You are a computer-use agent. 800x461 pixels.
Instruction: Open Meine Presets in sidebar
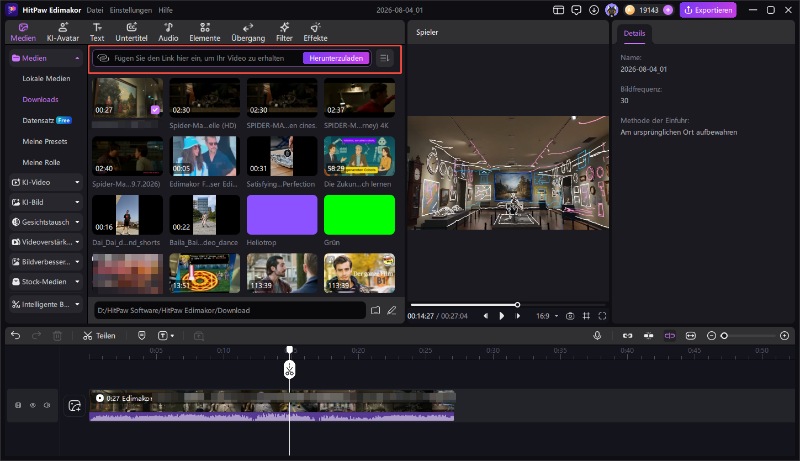(44, 141)
